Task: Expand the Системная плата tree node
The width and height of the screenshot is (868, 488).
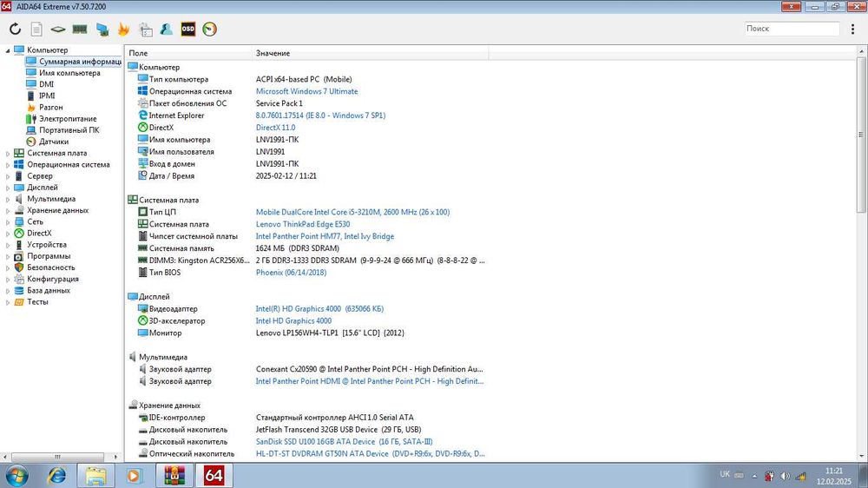Action: (x=8, y=154)
